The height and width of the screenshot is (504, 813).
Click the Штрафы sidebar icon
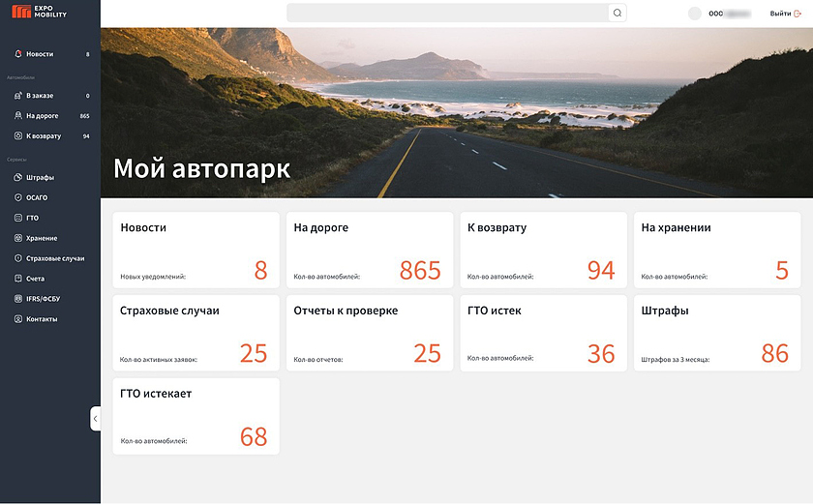tap(17, 178)
